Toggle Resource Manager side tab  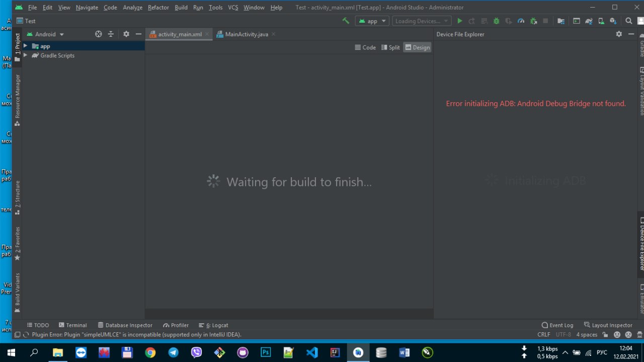(x=17, y=100)
